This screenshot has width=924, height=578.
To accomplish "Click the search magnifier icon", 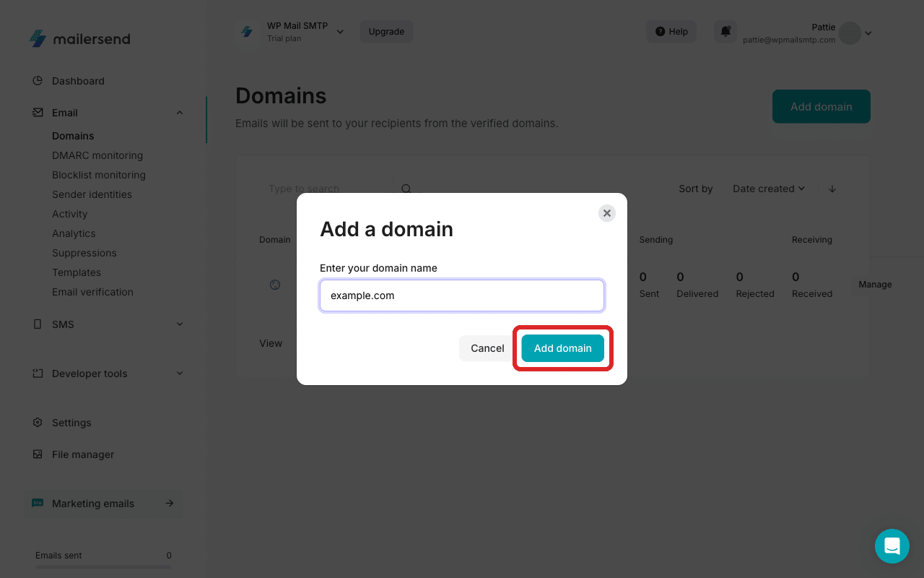I will pyautogui.click(x=406, y=188).
